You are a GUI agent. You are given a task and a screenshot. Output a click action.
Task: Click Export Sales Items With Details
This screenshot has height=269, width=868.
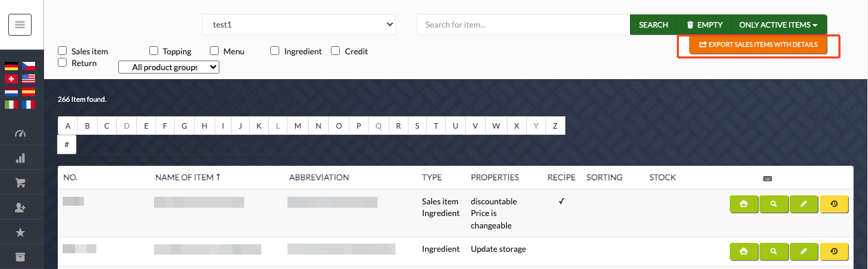[x=758, y=45]
